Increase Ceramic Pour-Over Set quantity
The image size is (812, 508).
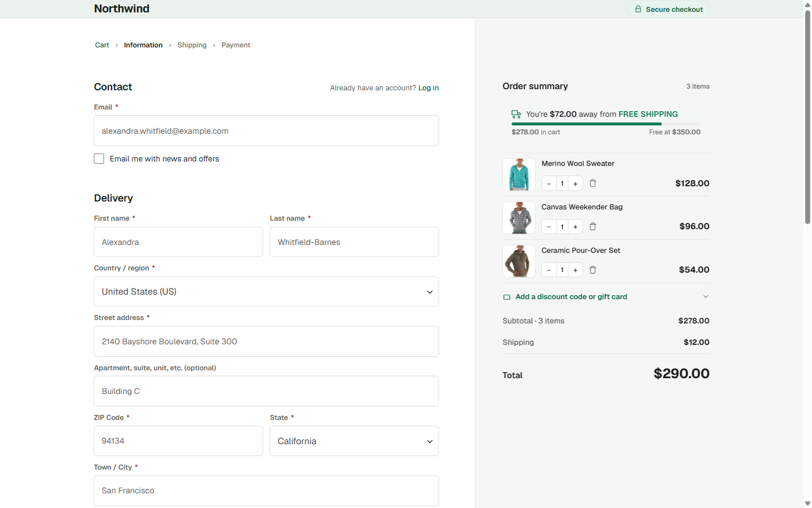575,270
